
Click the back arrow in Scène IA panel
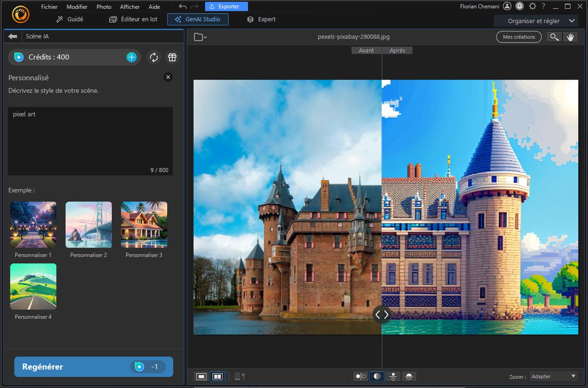(x=12, y=36)
